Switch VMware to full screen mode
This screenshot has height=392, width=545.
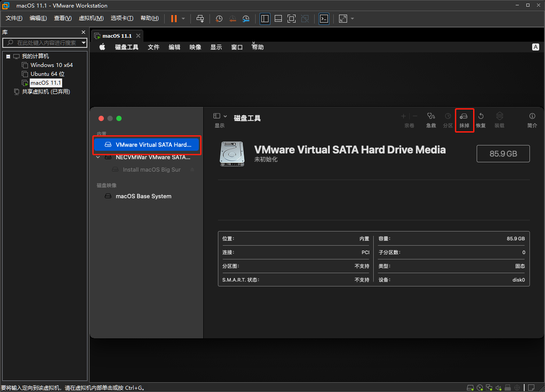(292, 19)
